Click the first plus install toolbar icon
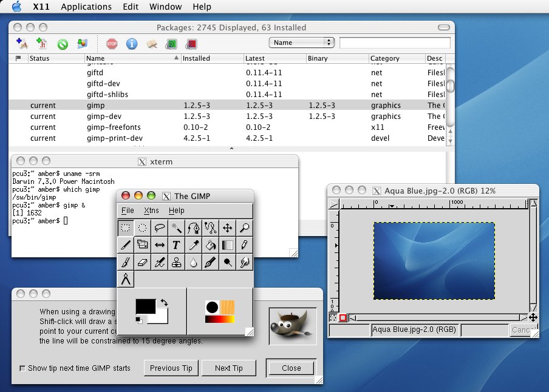This screenshot has width=549, height=392. pyautogui.click(x=22, y=44)
